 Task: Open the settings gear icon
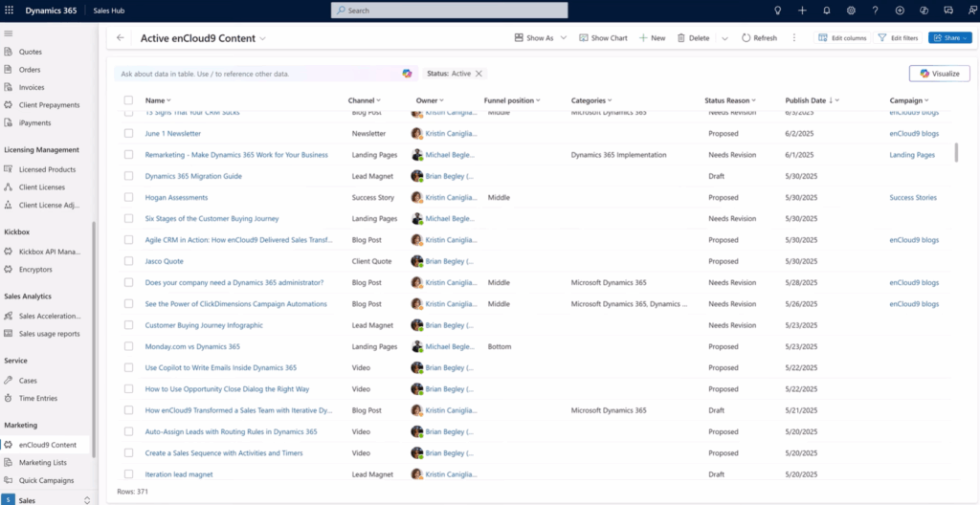tap(851, 10)
